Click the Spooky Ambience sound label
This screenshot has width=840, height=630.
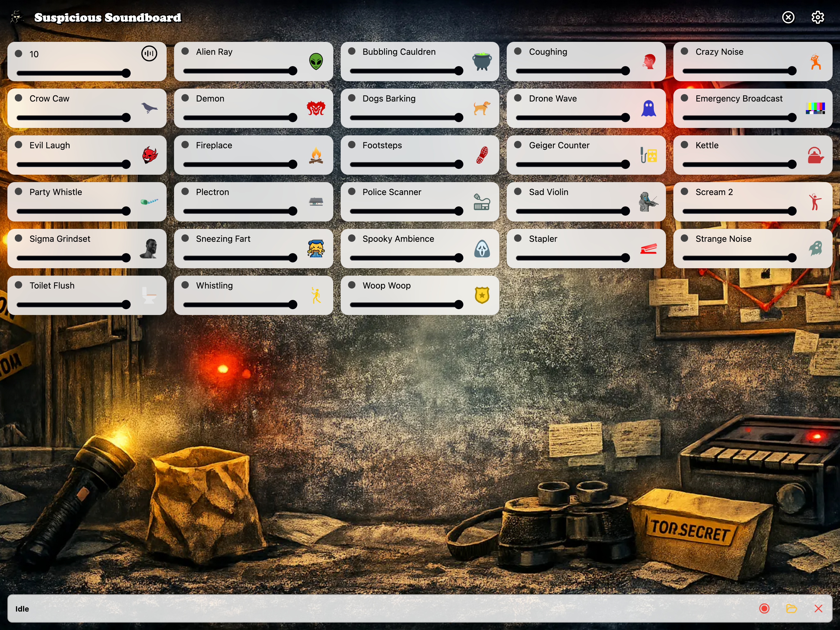(x=398, y=239)
